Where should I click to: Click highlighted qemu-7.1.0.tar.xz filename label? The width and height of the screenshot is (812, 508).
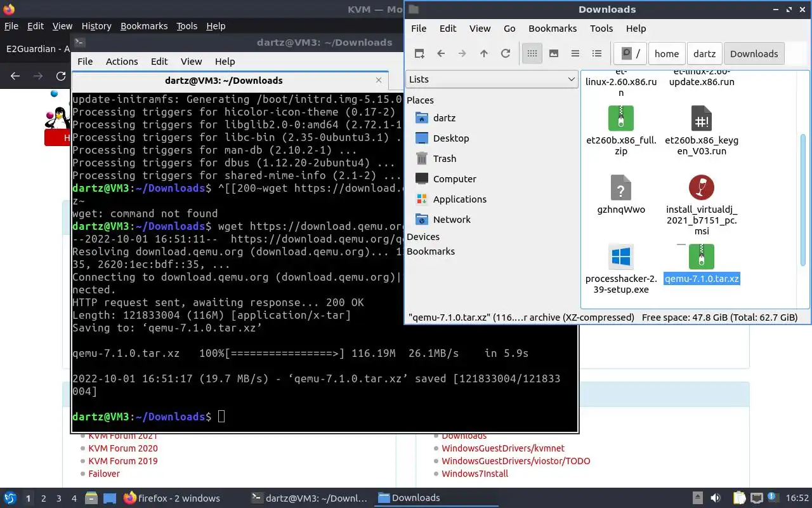click(702, 279)
